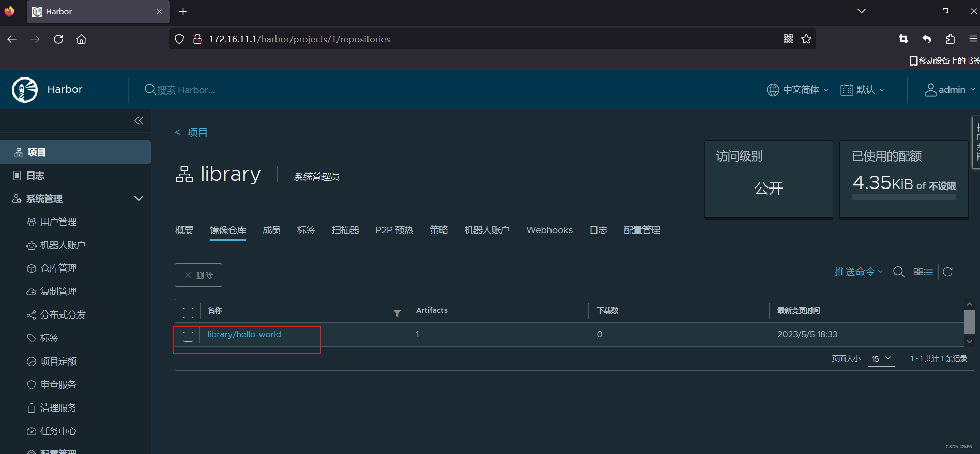Open a new browser tab
This screenshot has height=454, width=980.
pos(183,11)
